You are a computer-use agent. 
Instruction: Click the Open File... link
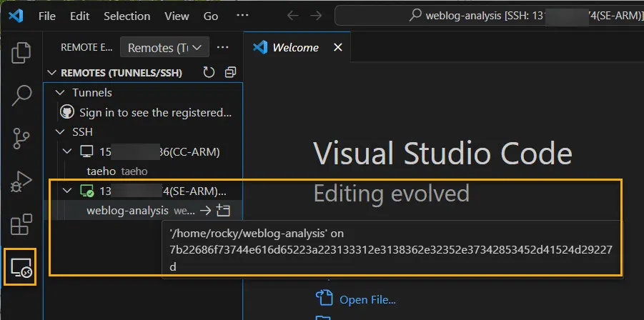coord(367,300)
